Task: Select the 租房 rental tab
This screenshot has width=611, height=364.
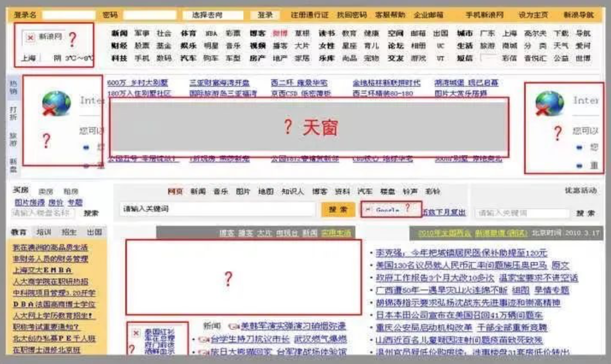Action: (x=70, y=192)
